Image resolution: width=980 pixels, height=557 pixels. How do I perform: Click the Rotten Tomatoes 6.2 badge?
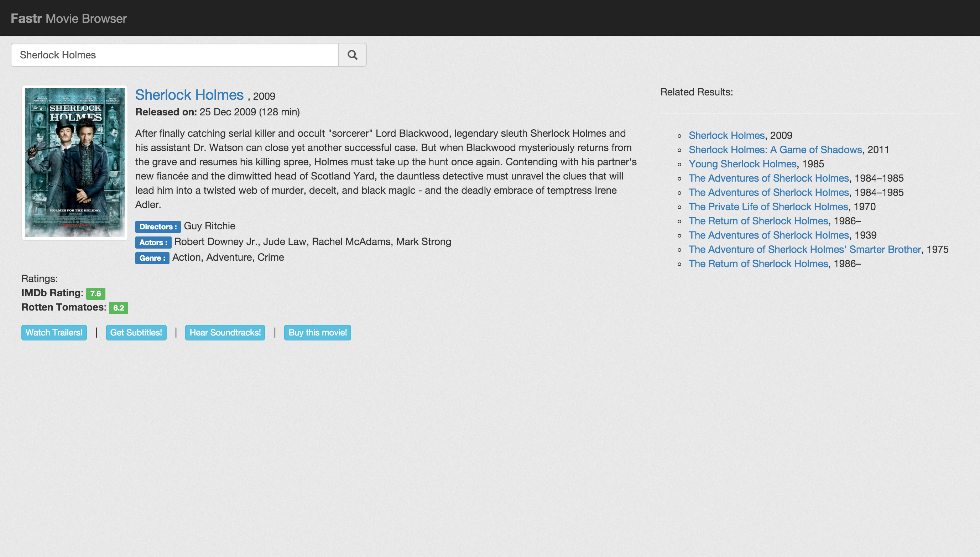click(x=119, y=308)
